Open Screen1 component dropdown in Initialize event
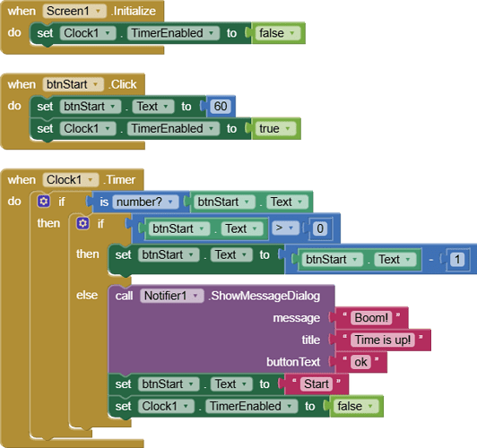Screen dimensions: 477x448 (x=74, y=12)
